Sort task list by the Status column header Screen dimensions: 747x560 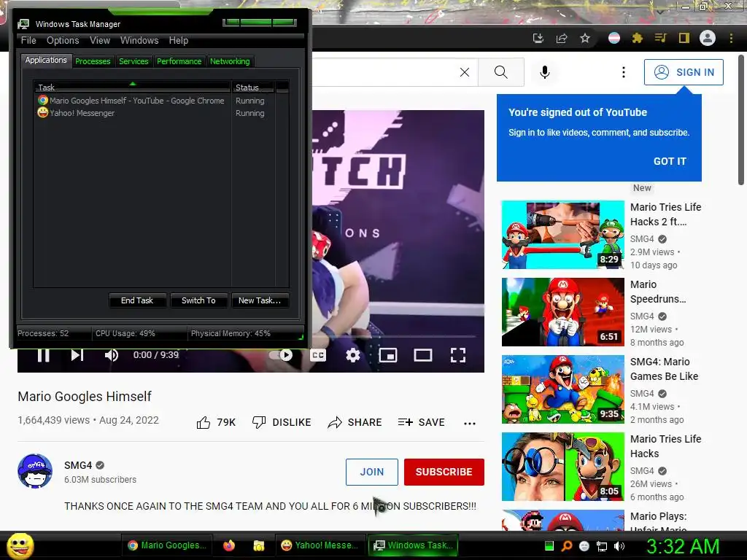tap(253, 87)
